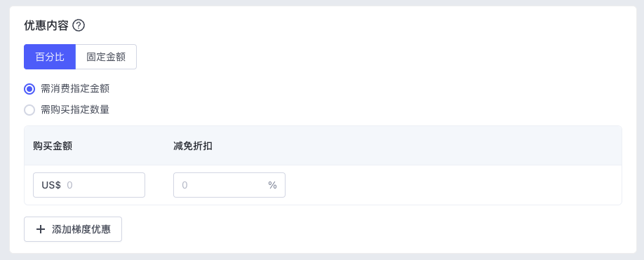This screenshot has width=644, height=260.
Task: Click blank area of the table header
Action: tap(410, 146)
